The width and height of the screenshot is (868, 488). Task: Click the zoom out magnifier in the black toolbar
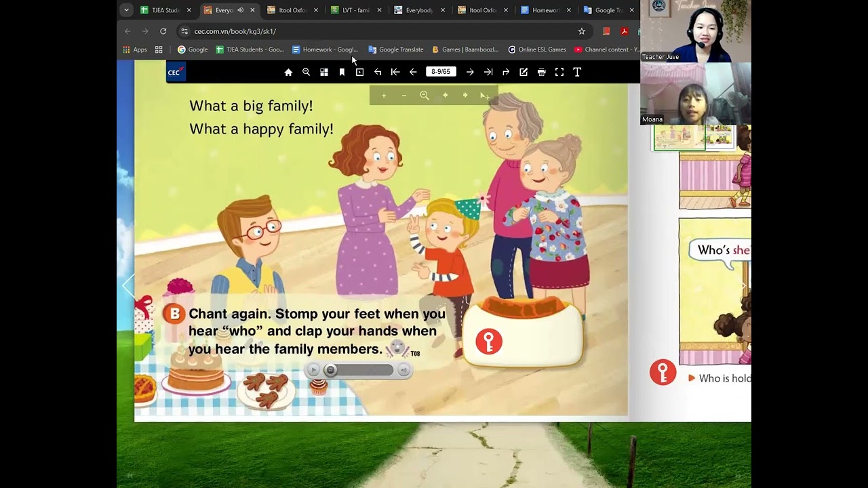306,72
